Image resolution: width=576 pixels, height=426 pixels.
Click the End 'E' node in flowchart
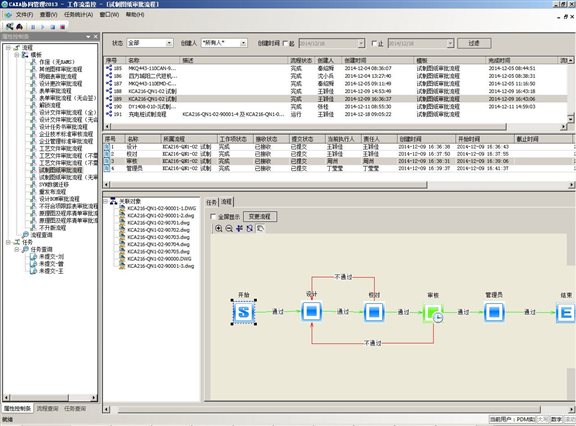click(x=565, y=313)
